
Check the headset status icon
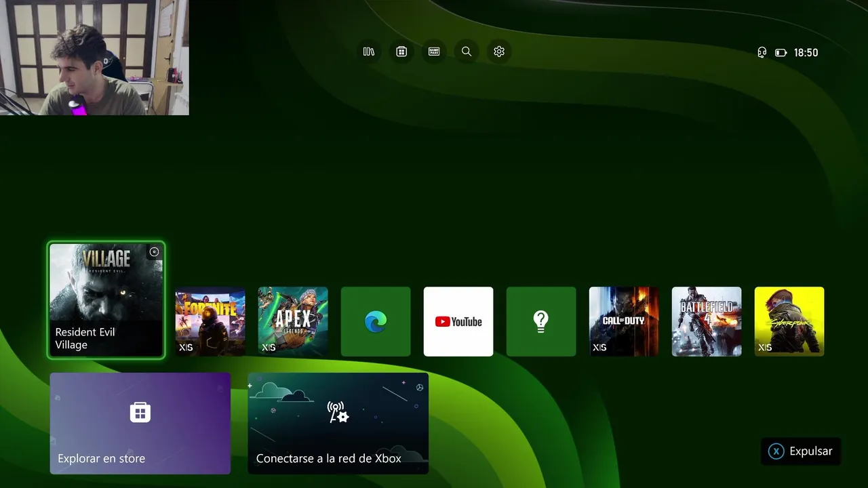coord(762,53)
